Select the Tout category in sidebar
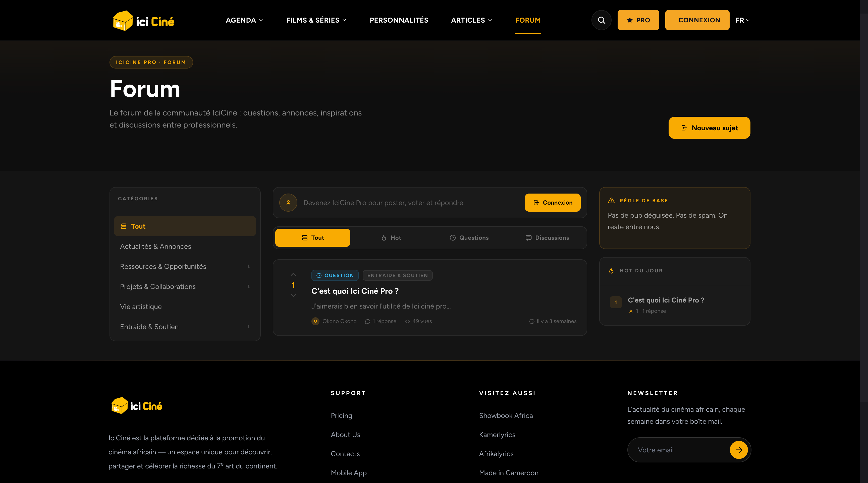The image size is (868, 483). pyautogui.click(x=185, y=226)
